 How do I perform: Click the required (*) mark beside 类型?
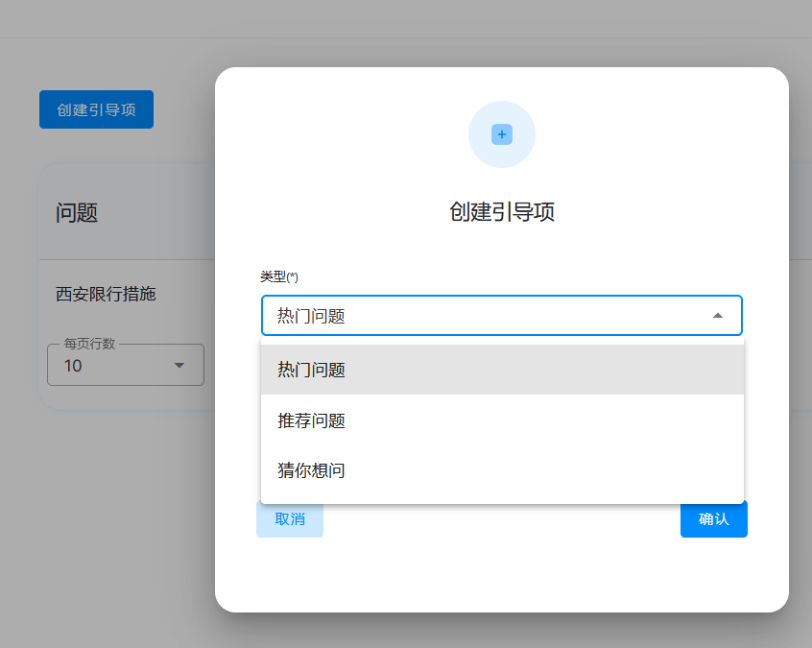[x=293, y=277]
